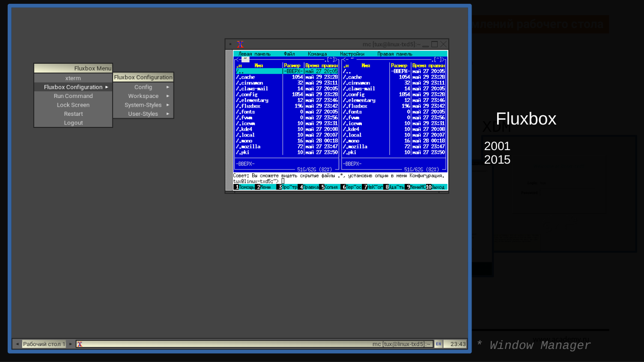Click 'Время правки' header in right panel
Viewport: 644px width, 362px height.
tap(429, 66)
